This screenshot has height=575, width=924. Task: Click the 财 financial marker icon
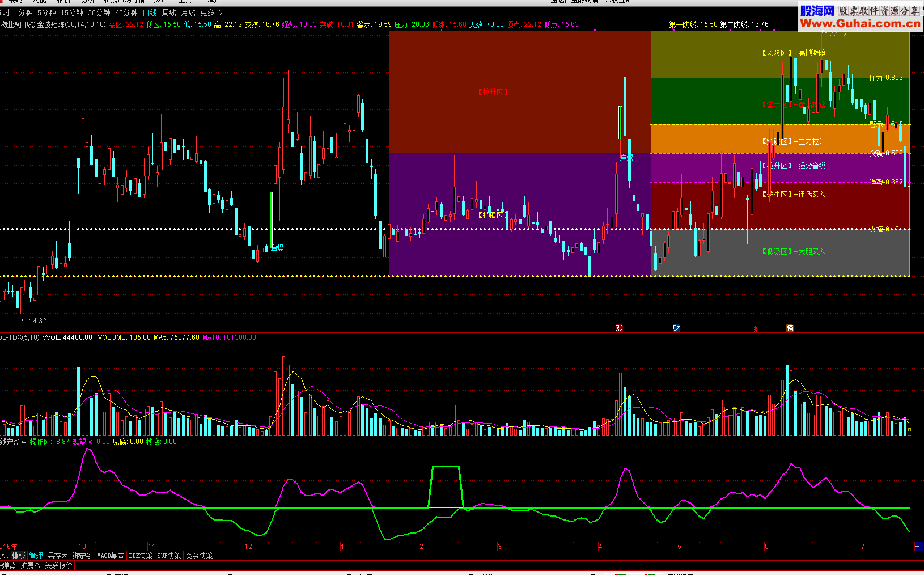[676, 328]
